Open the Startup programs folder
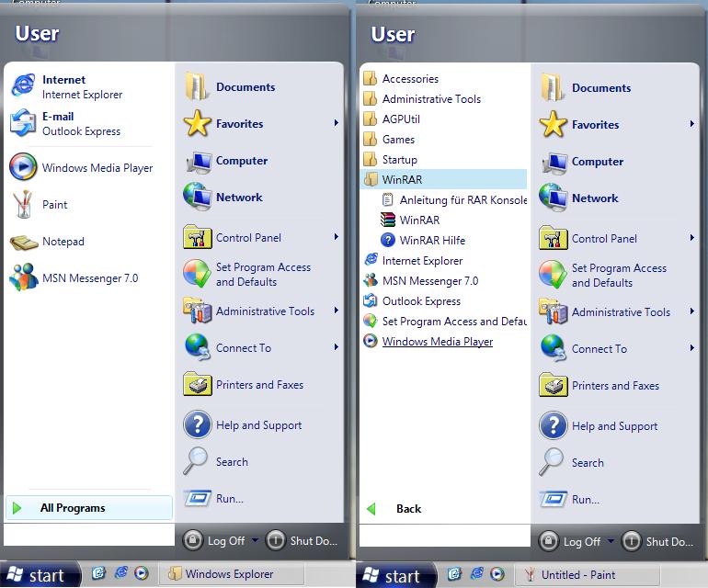 coord(399,160)
